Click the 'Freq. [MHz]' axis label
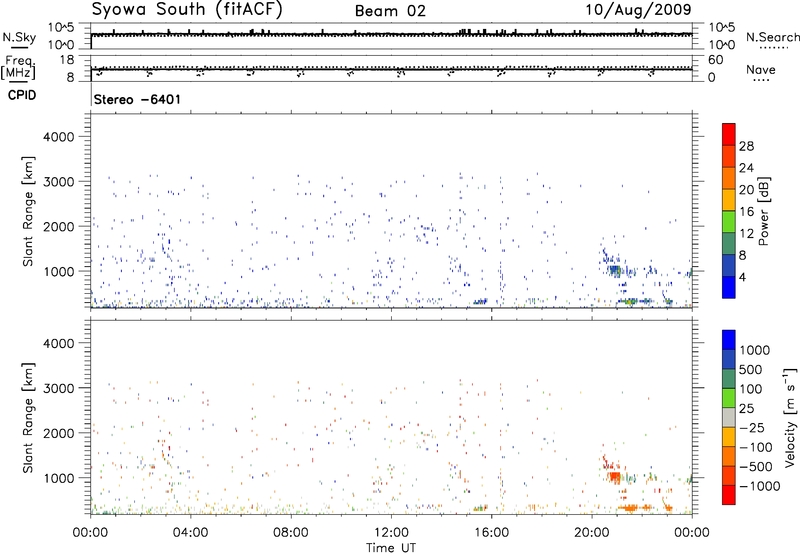Viewport: 800px width, 554px height. (x=18, y=67)
